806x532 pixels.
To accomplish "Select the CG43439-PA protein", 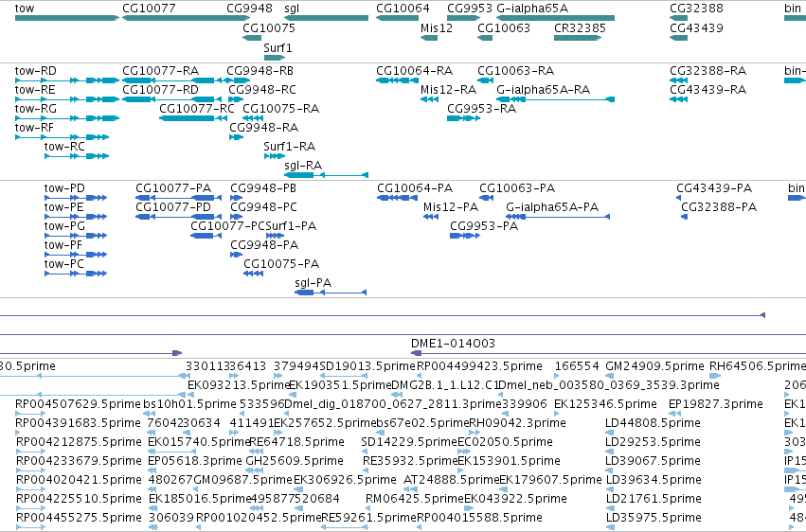I will click(x=678, y=198).
